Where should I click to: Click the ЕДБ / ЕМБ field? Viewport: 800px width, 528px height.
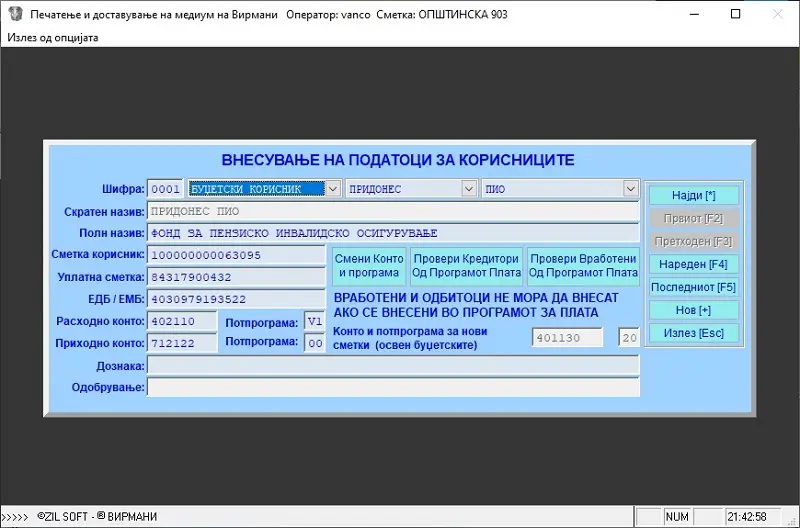236,299
